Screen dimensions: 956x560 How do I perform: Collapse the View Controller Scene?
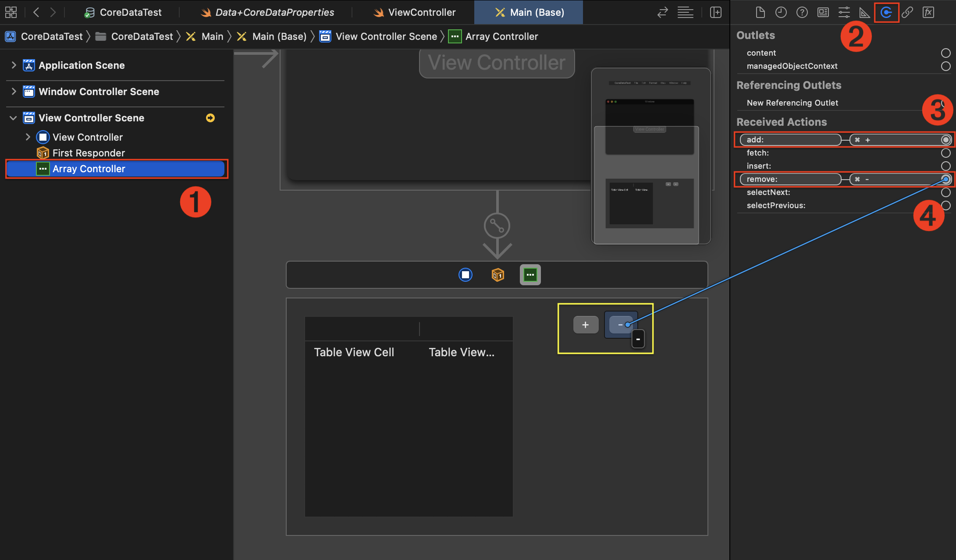coord(14,118)
